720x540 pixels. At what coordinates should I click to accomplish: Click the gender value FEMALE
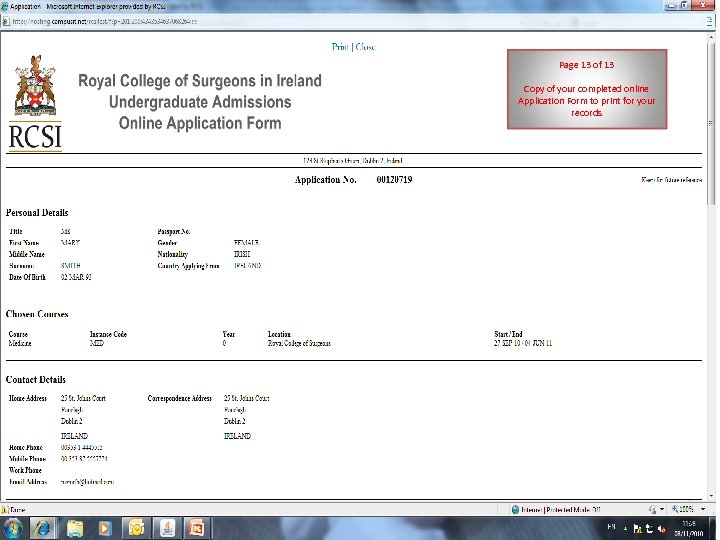point(246,242)
